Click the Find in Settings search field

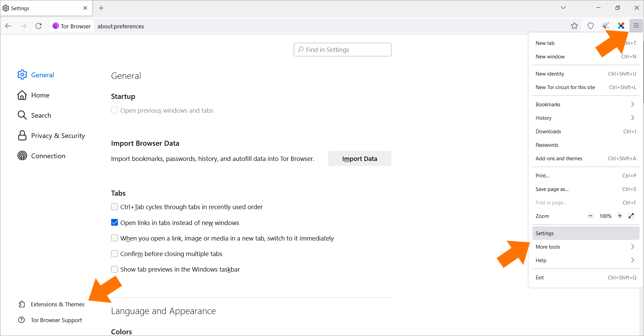(x=342, y=50)
